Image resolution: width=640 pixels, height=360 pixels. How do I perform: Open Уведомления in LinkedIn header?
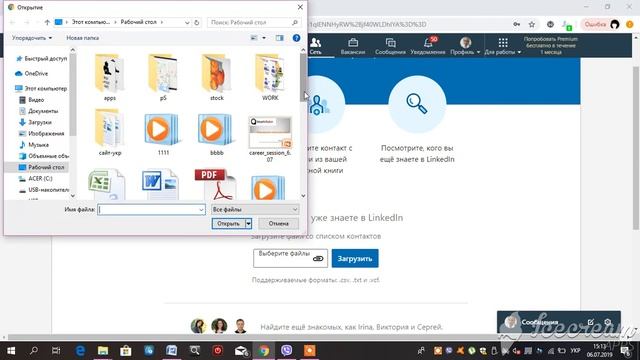click(x=428, y=46)
